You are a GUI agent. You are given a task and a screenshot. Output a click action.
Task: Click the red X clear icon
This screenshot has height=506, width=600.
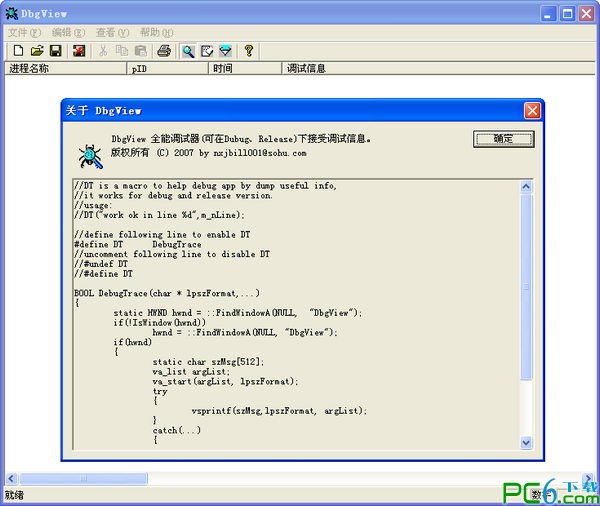click(x=79, y=51)
